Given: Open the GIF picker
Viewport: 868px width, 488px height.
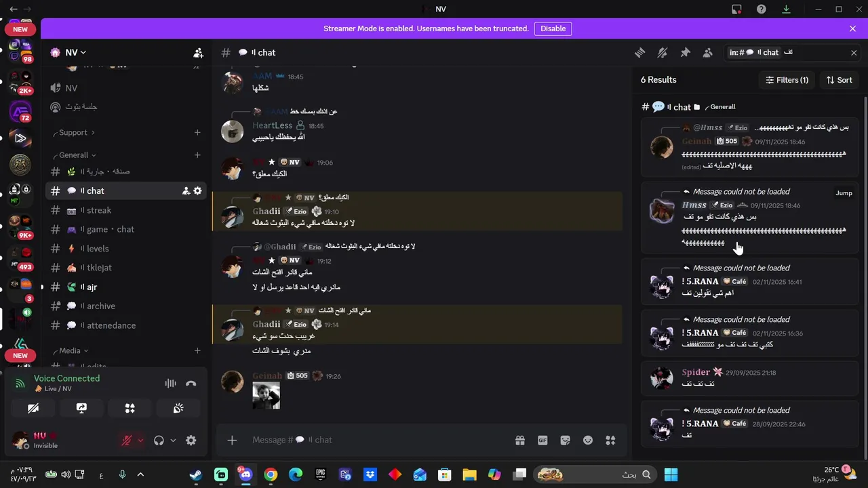Looking at the screenshot, I should pos(542,440).
